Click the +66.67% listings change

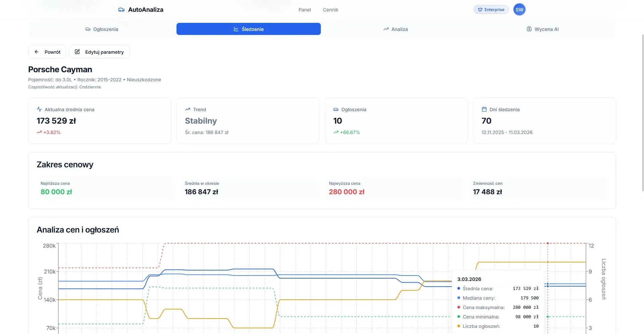coord(350,132)
